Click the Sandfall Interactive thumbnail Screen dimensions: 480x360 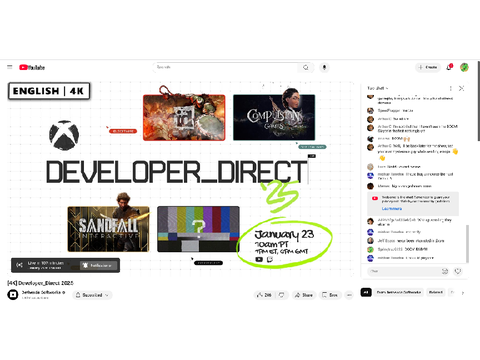(x=108, y=229)
